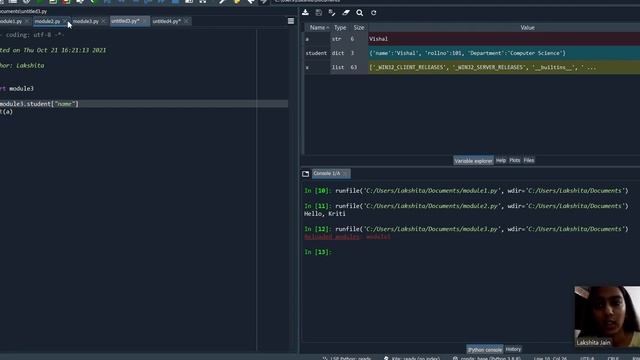Close the untitled3.py editor tab
The image size is (640, 360).
pos(144,21)
